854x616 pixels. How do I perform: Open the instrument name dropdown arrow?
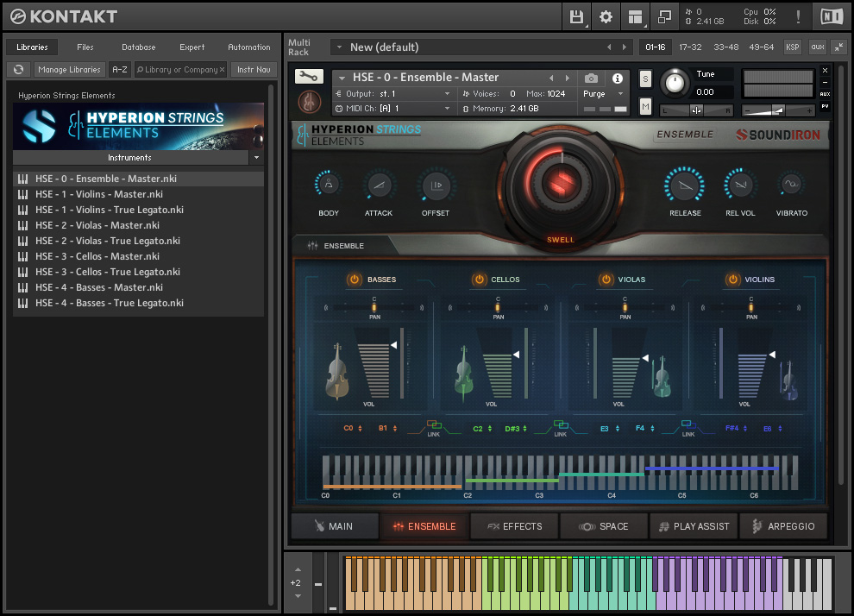point(342,78)
